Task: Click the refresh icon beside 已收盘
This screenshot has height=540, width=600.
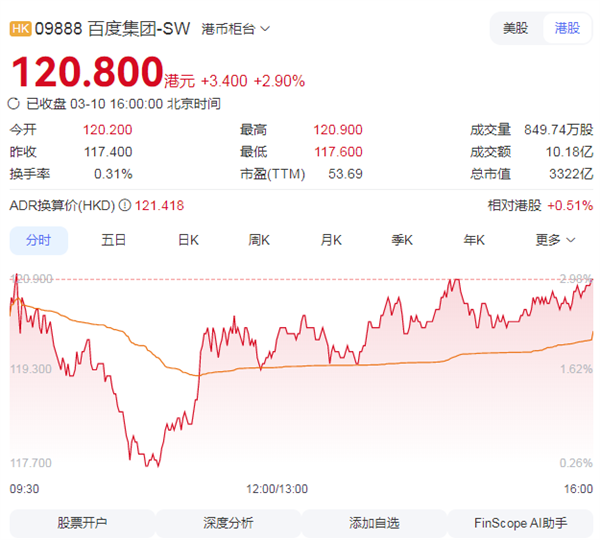Action: [x=13, y=104]
